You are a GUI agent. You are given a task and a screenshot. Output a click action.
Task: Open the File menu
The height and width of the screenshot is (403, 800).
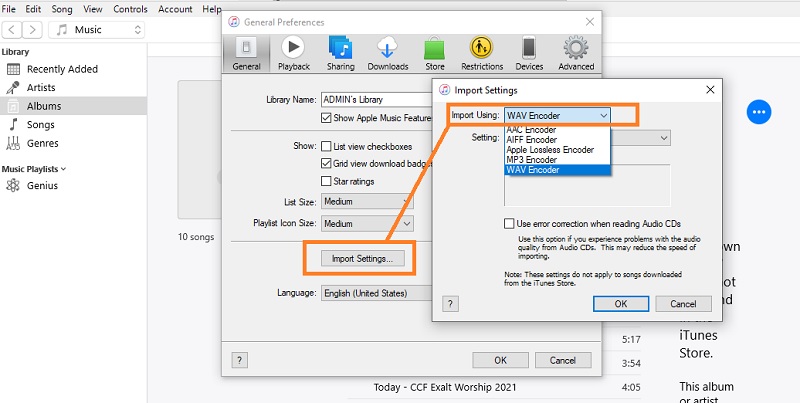pos(9,9)
